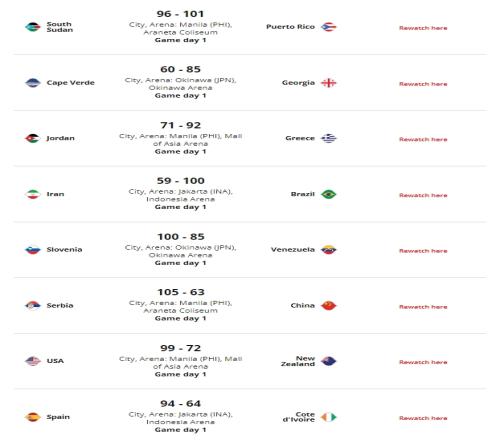Open Rewatch here for South Sudan game
Screen dimensions: 500x440
(423, 28)
